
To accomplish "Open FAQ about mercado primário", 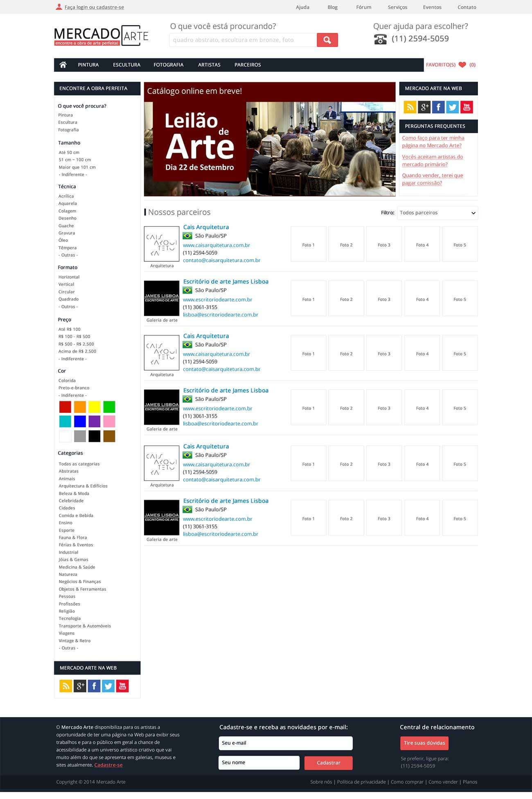I will pyautogui.click(x=433, y=161).
